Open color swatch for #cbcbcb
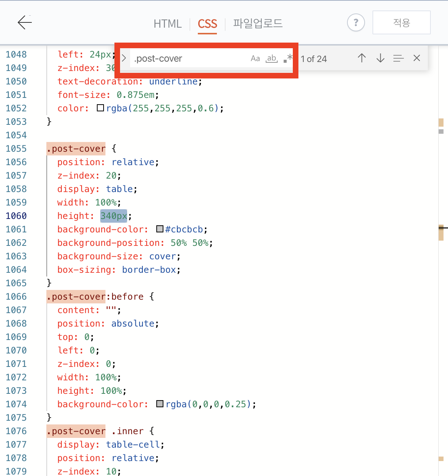The width and height of the screenshot is (448, 476). pyautogui.click(x=160, y=229)
